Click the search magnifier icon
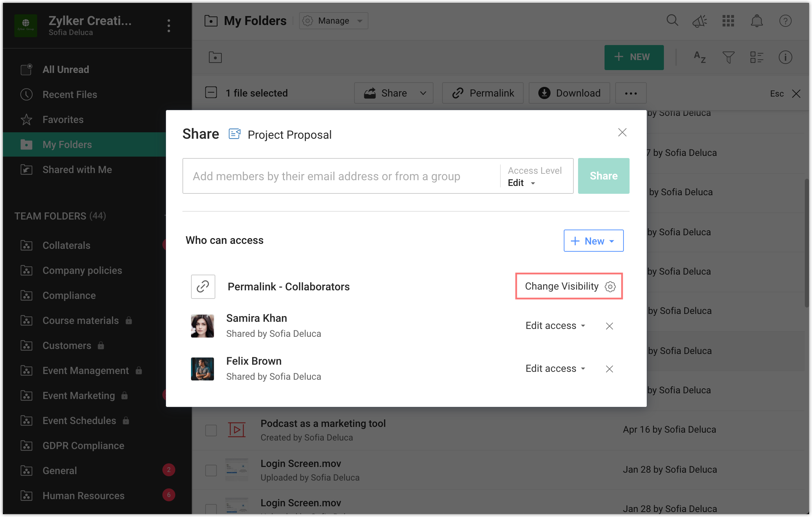The width and height of the screenshot is (812, 517). [672, 21]
